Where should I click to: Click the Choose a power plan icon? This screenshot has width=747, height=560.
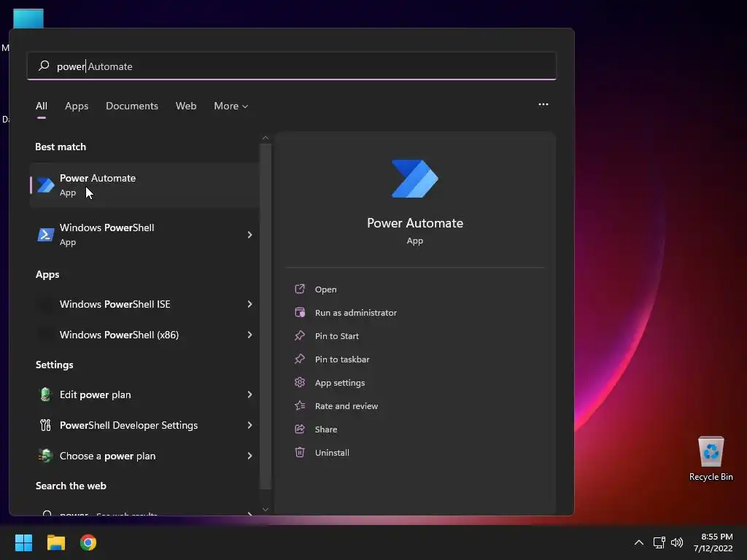45,456
